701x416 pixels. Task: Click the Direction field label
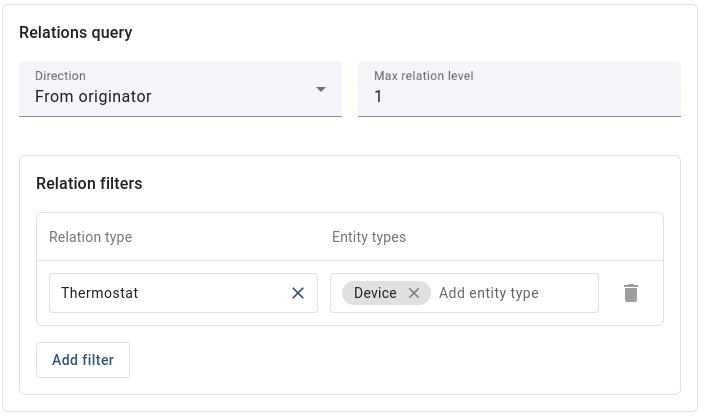tap(60, 75)
